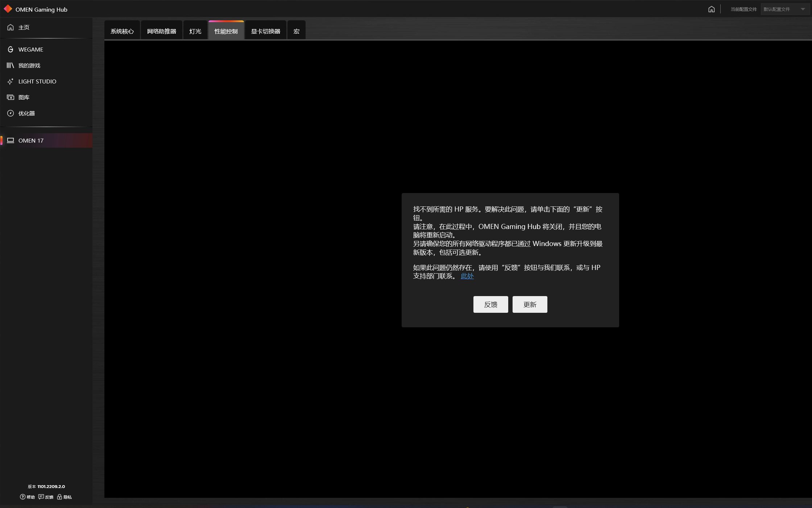
Task: Follow the 此处 support link
Action: 467,276
